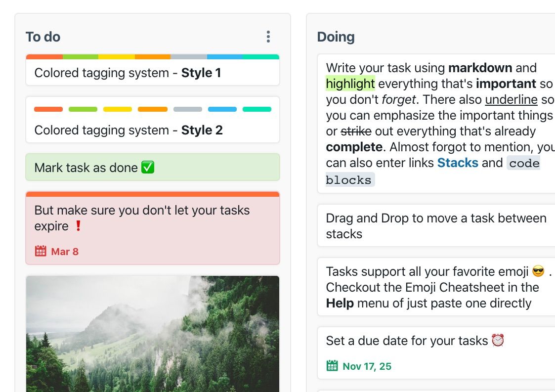The width and height of the screenshot is (555, 392).
Task: Select the yellow tag pill in Style 2 card
Action: [x=118, y=109]
